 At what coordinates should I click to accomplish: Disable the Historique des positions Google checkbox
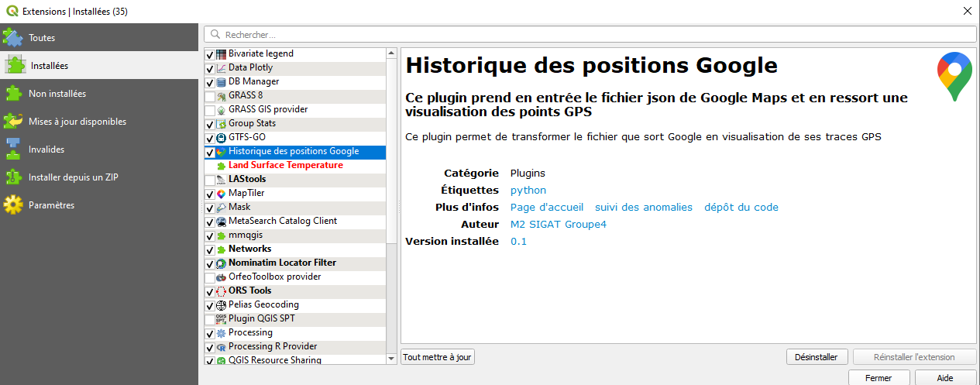click(210, 153)
